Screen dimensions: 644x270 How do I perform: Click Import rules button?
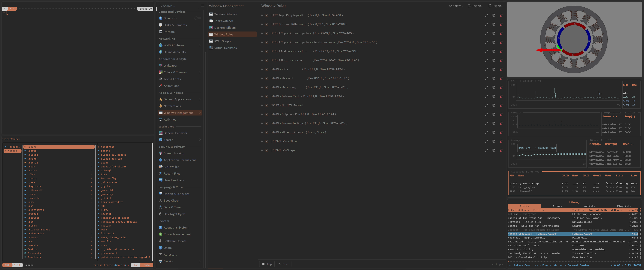pyautogui.click(x=475, y=6)
